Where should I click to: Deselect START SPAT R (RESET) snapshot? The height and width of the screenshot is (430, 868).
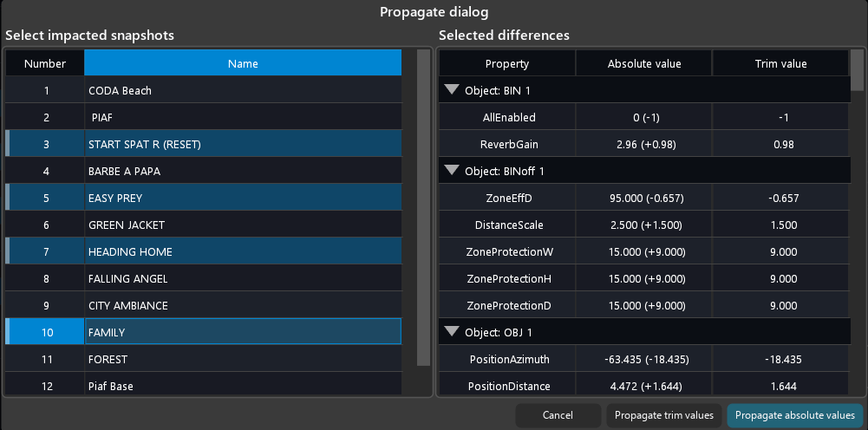click(x=243, y=144)
